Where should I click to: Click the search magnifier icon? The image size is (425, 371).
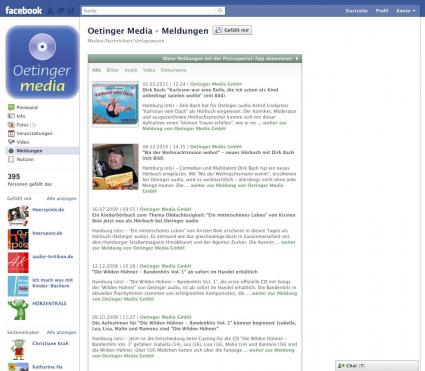220,11
